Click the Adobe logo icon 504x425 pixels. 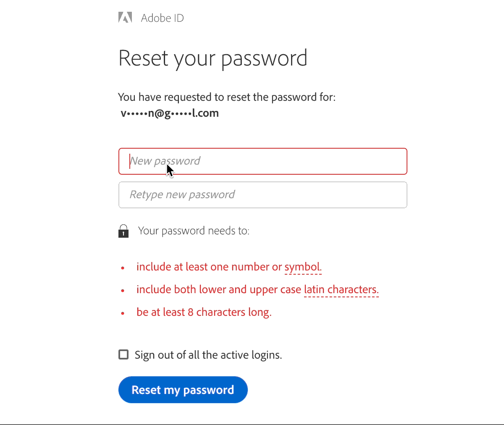pyautogui.click(x=125, y=17)
